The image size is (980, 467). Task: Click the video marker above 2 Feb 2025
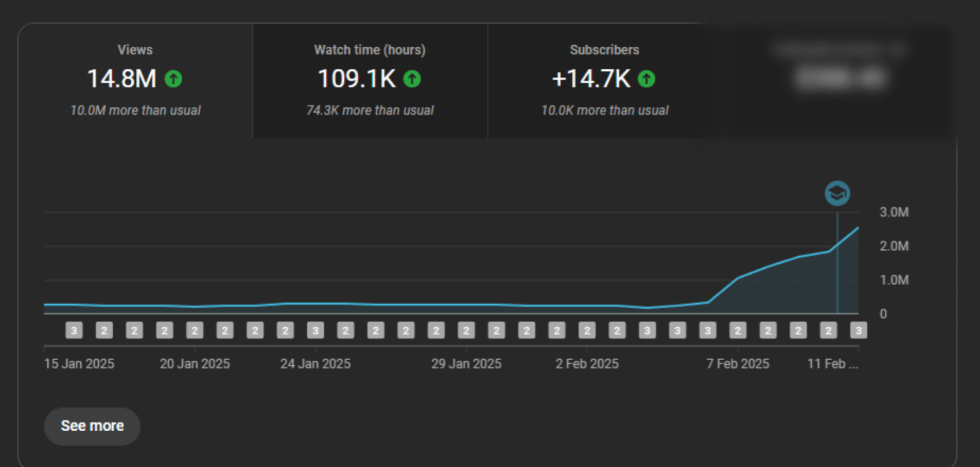click(x=587, y=330)
